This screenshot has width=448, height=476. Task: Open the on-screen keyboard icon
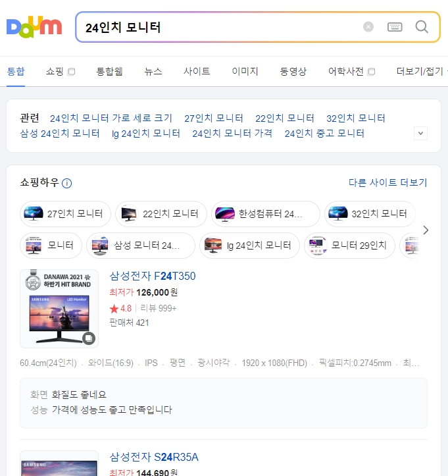pyautogui.click(x=395, y=27)
